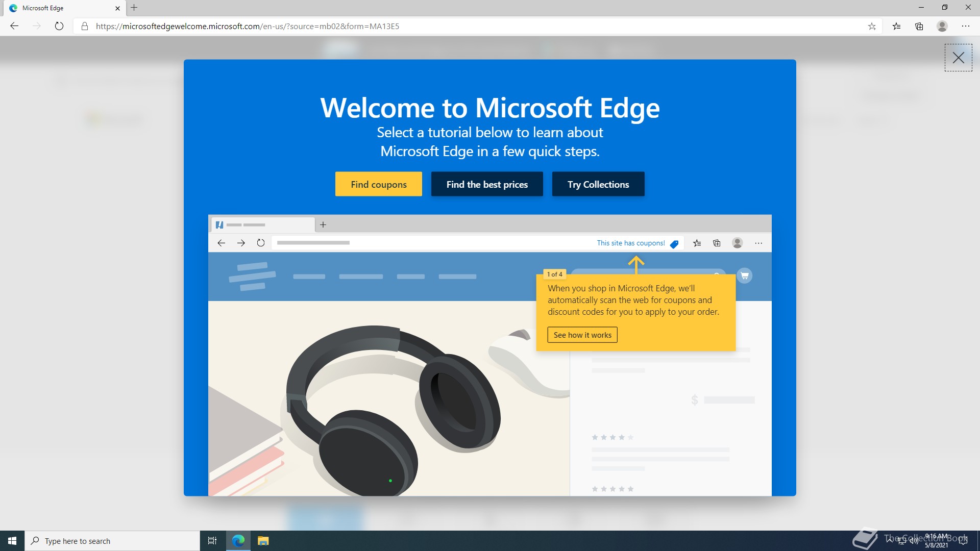
Task: Click the taskbar search box
Action: pos(112,541)
